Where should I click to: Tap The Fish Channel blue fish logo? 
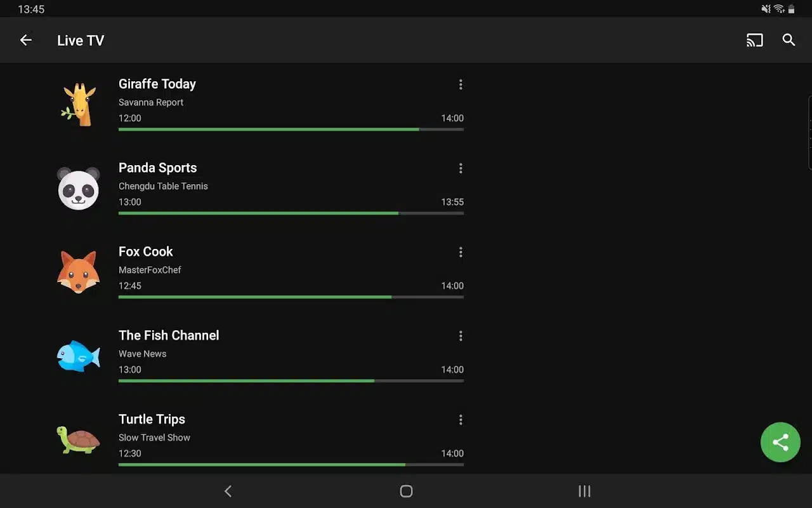79,356
